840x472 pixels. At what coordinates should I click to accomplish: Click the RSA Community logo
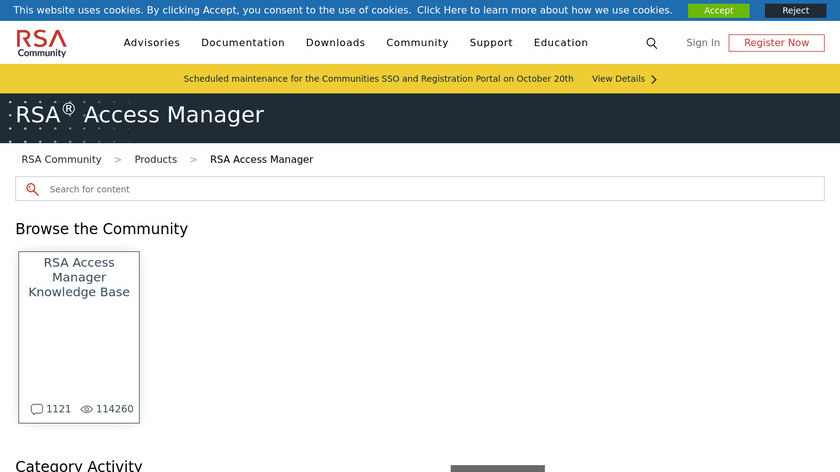pyautogui.click(x=41, y=43)
